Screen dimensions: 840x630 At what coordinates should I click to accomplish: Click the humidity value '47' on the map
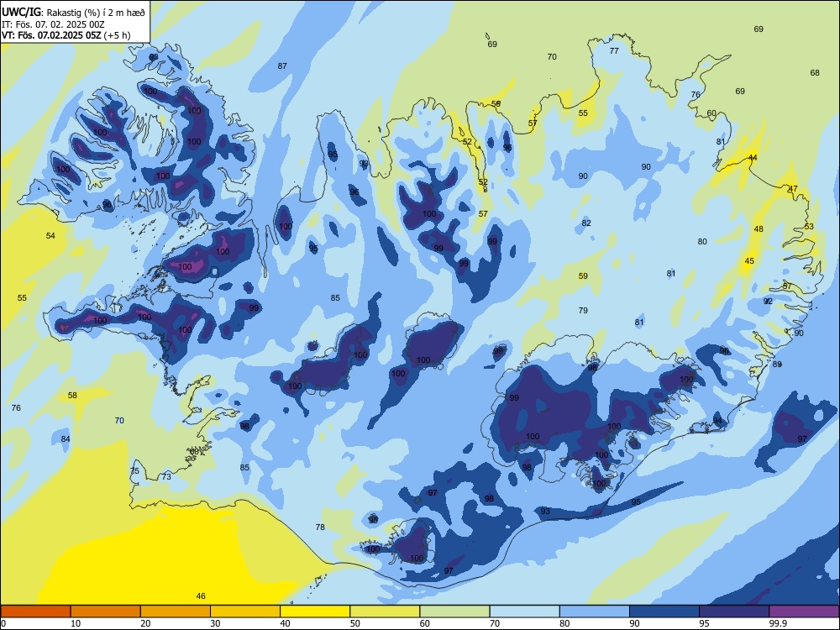793,188
